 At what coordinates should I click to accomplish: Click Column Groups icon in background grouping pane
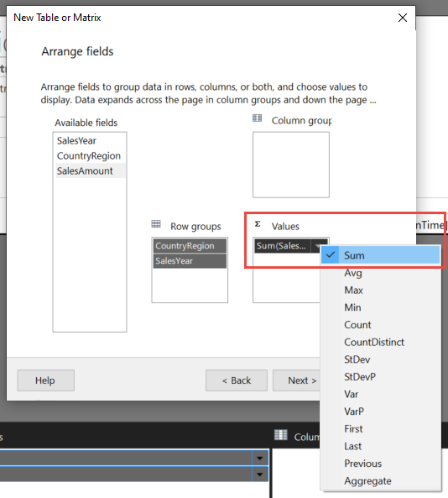coord(281,435)
